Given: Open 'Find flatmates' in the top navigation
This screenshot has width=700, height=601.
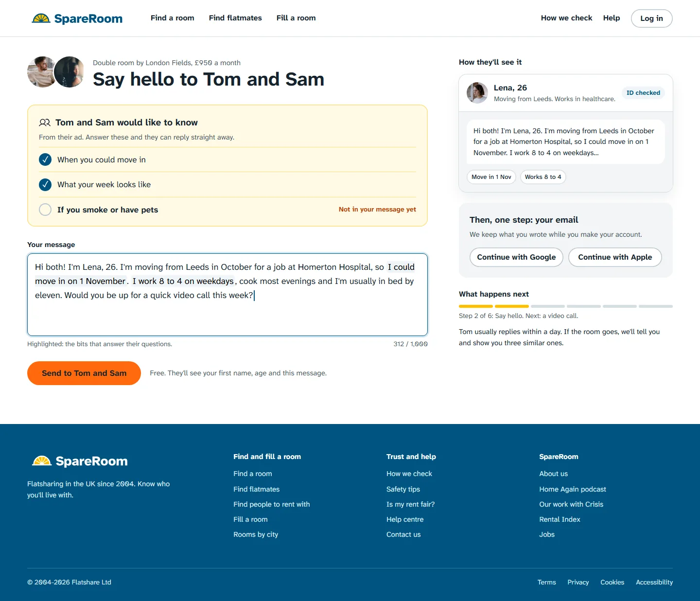Looking at the screenshot, I should [x=235, y=18].
